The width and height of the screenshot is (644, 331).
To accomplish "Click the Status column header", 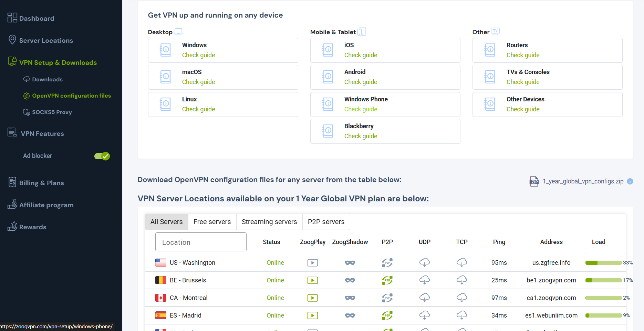I will pos(271,242).
